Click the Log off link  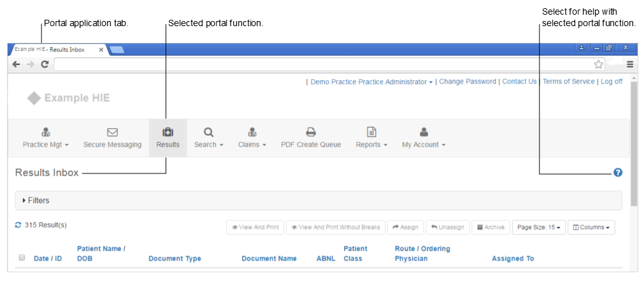coord(611,82)
